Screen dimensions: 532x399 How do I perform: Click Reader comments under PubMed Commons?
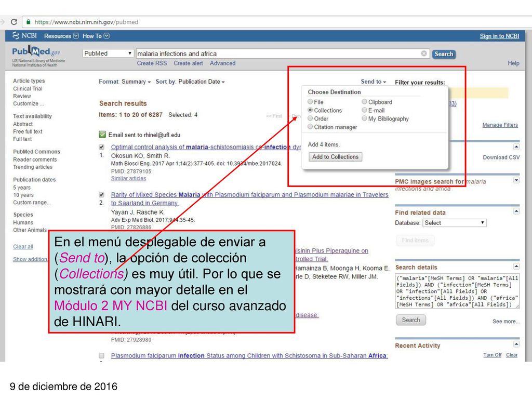[35, 159]
